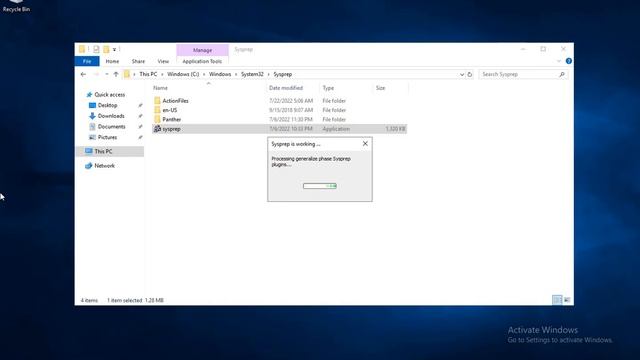Click the System32 breadcrumb
Viewport: 640px width, 360px height.
point(252,74)
